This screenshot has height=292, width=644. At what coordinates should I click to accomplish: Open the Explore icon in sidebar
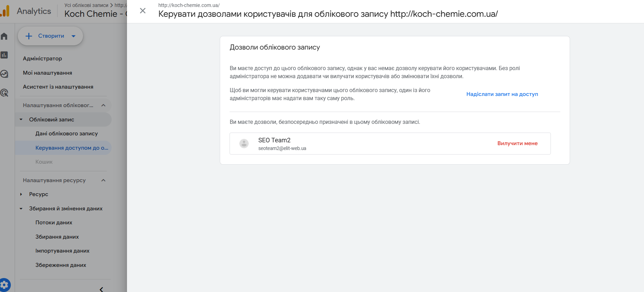[4, 74]
